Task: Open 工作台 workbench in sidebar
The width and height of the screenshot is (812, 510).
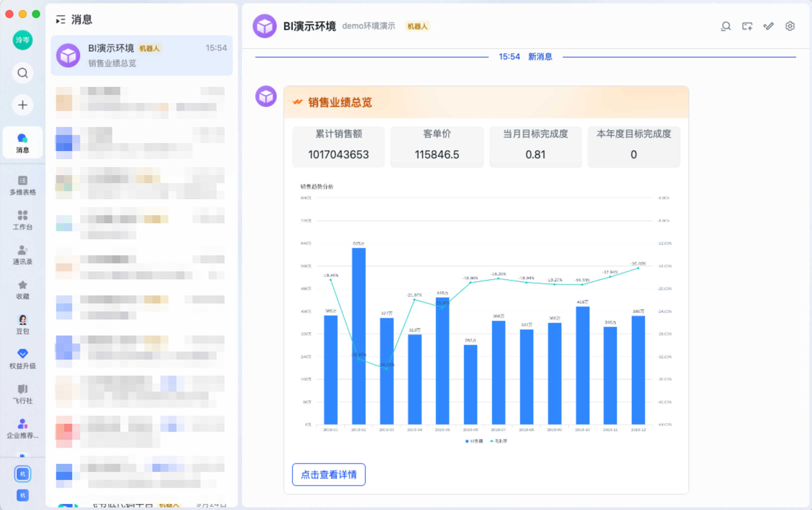Action: coord(23,220)
